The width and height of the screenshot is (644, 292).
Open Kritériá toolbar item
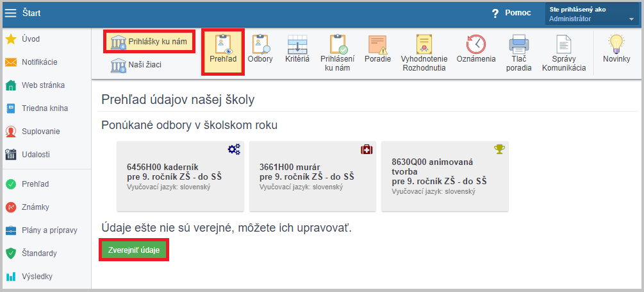tap(297, 49)
